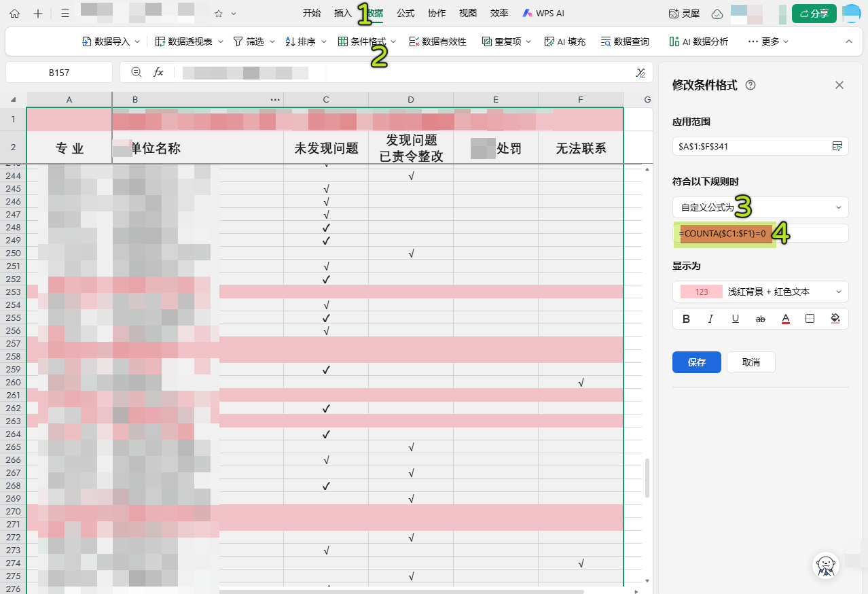Click the 数据有效性 toolbar item

(438, 41)
